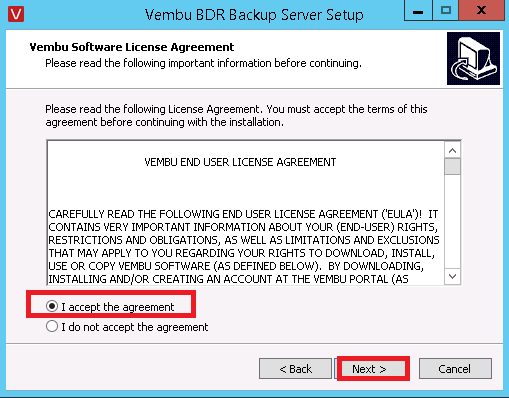Viewport: 509px width, 398px height.
Task: Click the line starting 'USE OR COPY VEMBU SOFTWARE'
Action: [236, 266]
